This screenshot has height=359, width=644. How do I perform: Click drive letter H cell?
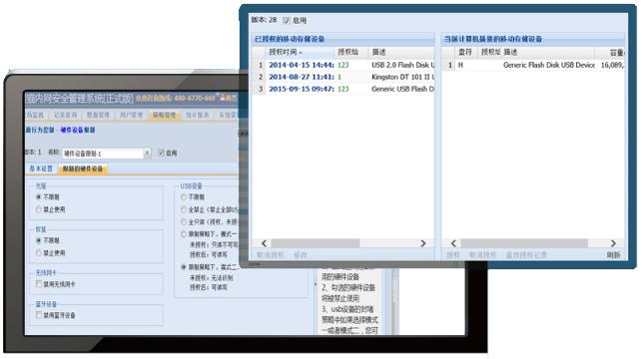pyautogui.click(x=461, y=65)
